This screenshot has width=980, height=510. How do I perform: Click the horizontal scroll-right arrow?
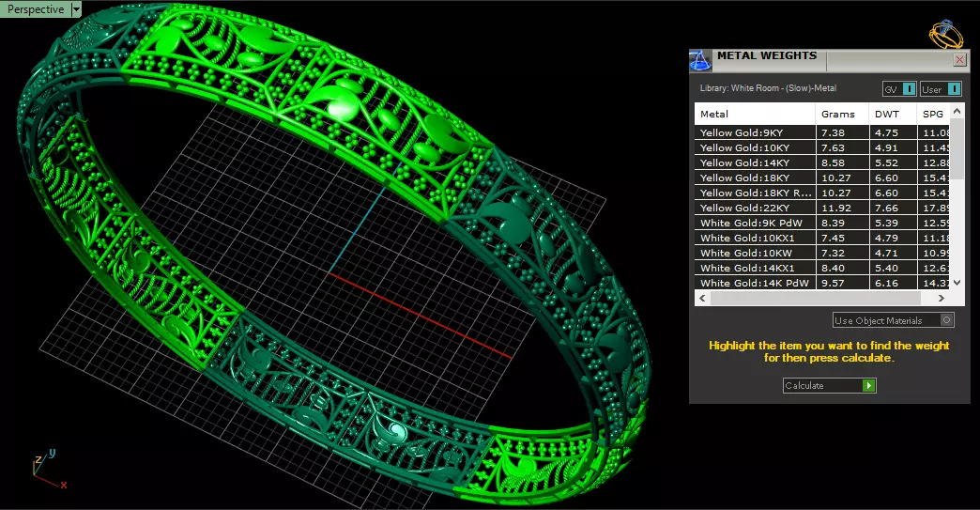click(x=942, y=298)
